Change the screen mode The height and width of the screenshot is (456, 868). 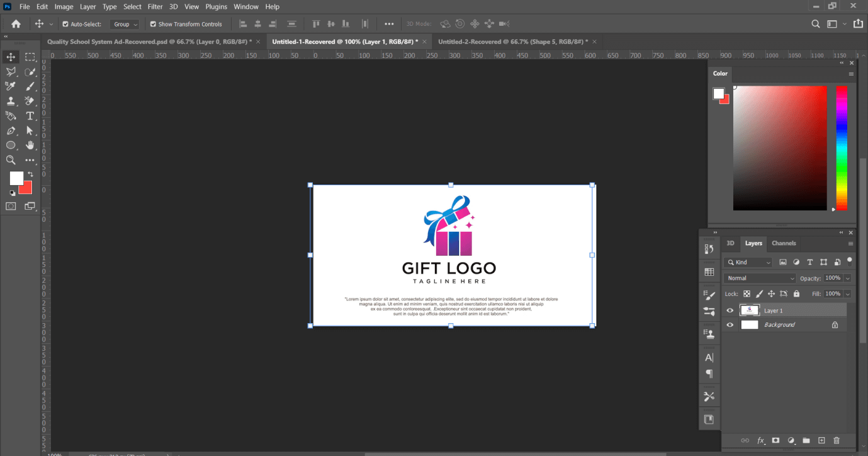tap(30, 206)
